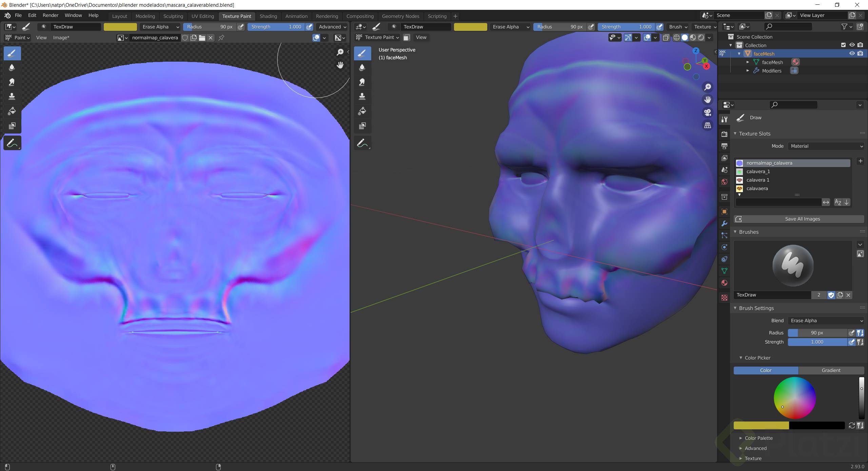868x471 pixels.
Task: Open the Erase Alpha blend dropdown in properties
Action: 826,321
